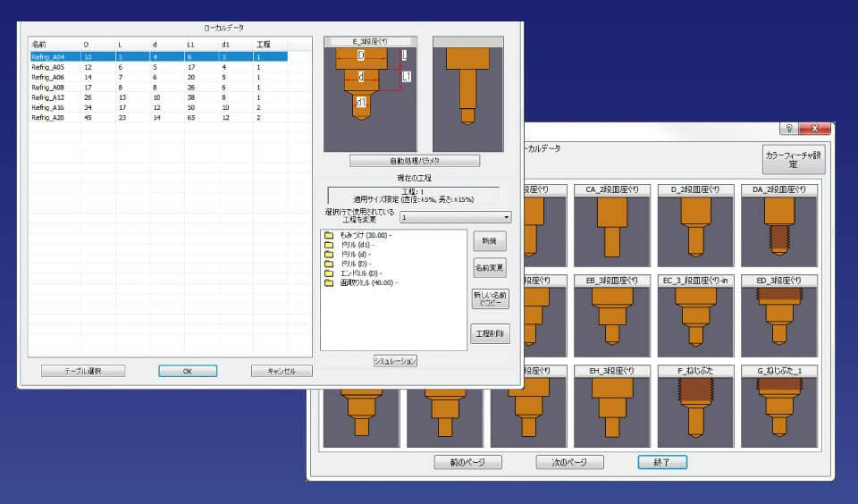This screenshot has width=858, height=504.
Task: Choose the EH_3段座ぐり feature icon
Action: click(x=611, y=407)
